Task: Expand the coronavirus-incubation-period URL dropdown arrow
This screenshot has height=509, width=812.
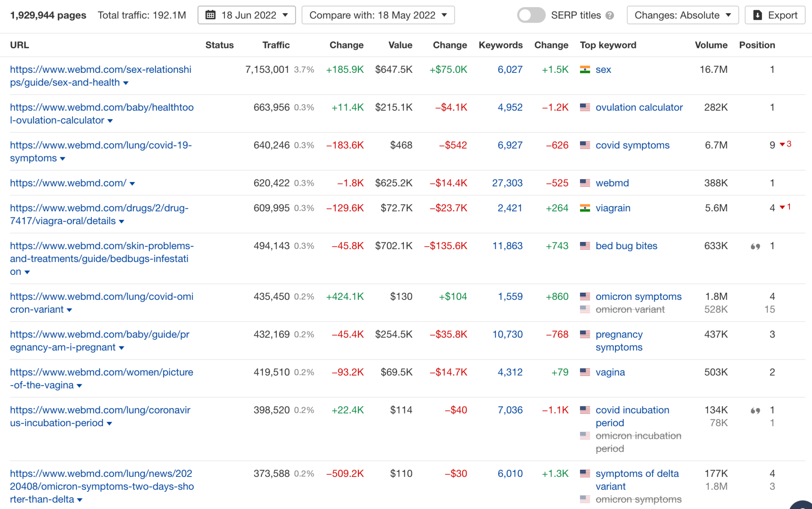Action: click(109, 424)
